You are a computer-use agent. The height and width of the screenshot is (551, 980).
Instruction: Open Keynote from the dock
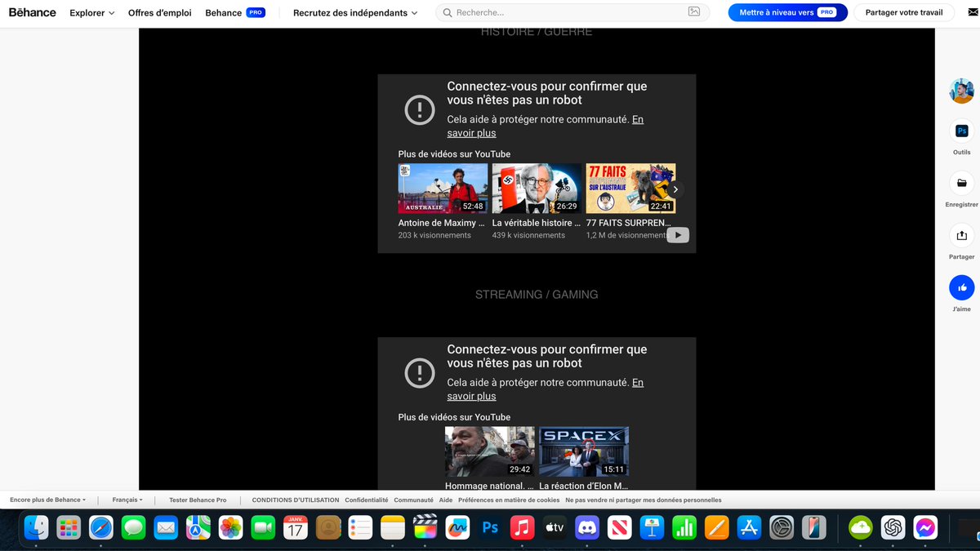652,527
